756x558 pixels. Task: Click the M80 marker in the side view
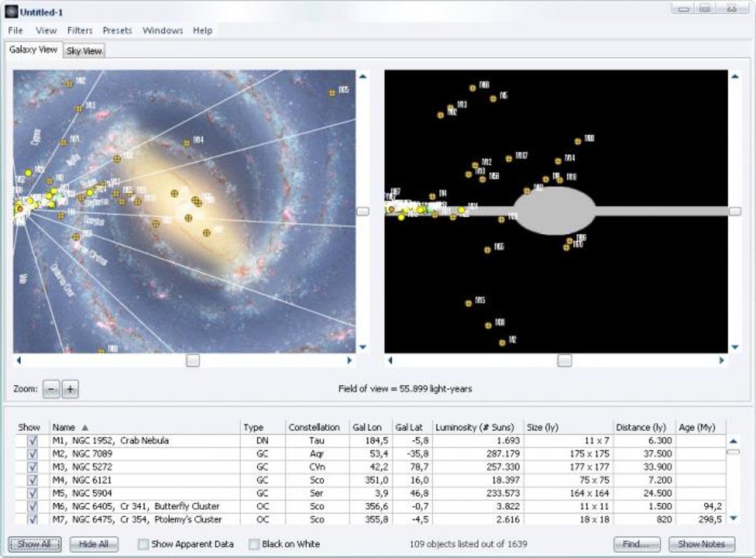click(x=577, y=142)
